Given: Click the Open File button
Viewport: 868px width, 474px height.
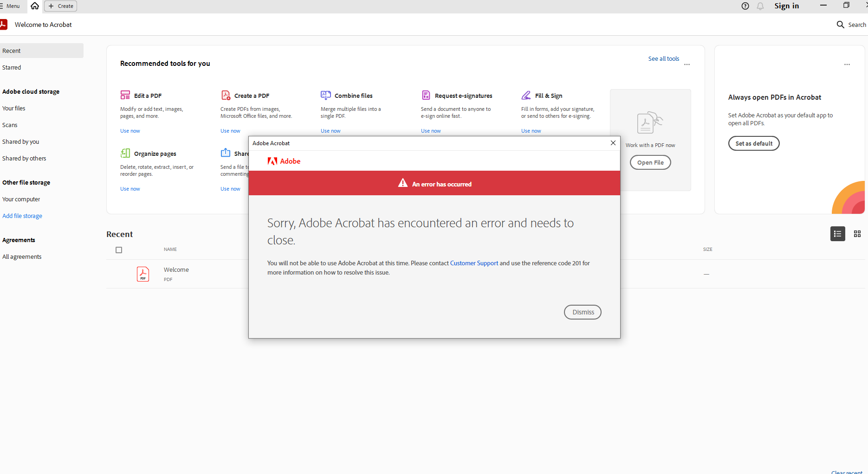Looking at the screenshot, I should coord(650,162).
